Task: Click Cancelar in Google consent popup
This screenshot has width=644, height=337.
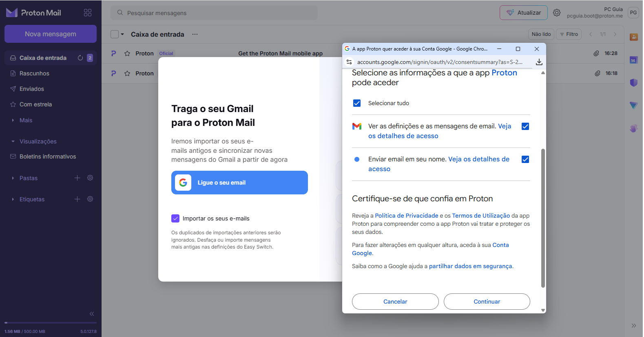Action: pos(395,302)
